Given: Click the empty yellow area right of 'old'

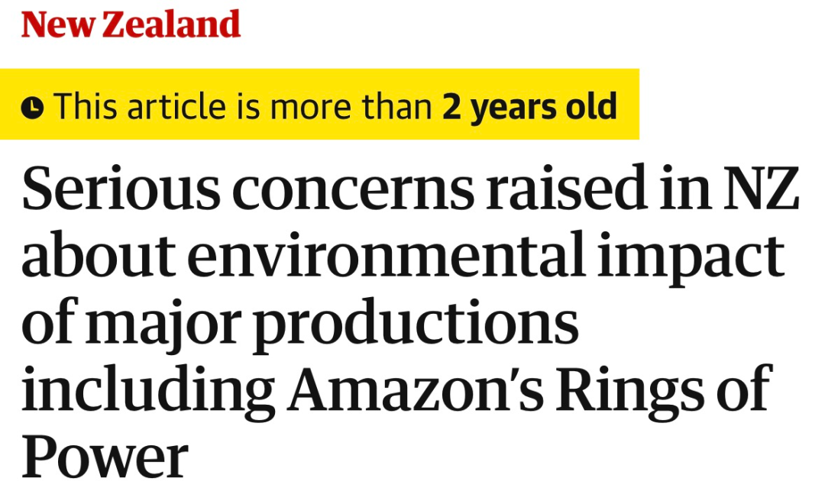Looking at the screenshot, I should click(x=628, y=104).
